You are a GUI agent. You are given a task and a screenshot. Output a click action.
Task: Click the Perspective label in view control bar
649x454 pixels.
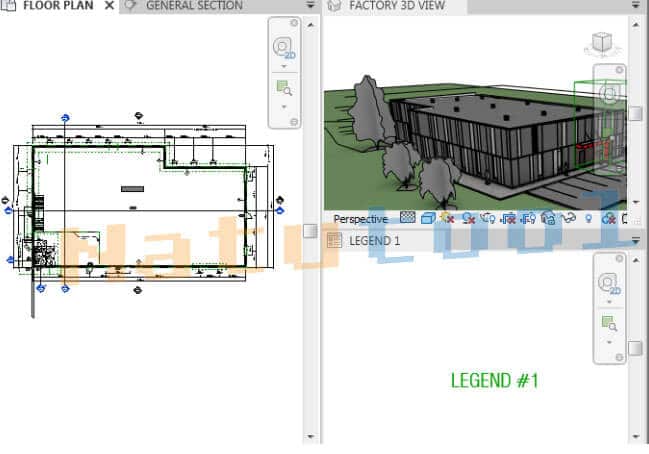[x=360, y=218]
